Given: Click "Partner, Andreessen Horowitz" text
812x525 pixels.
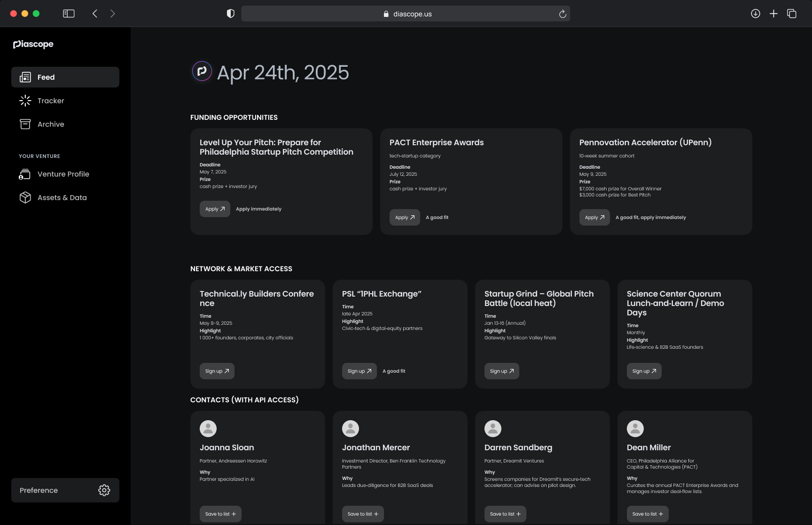Looking at the screenshot, I should 233,461.
